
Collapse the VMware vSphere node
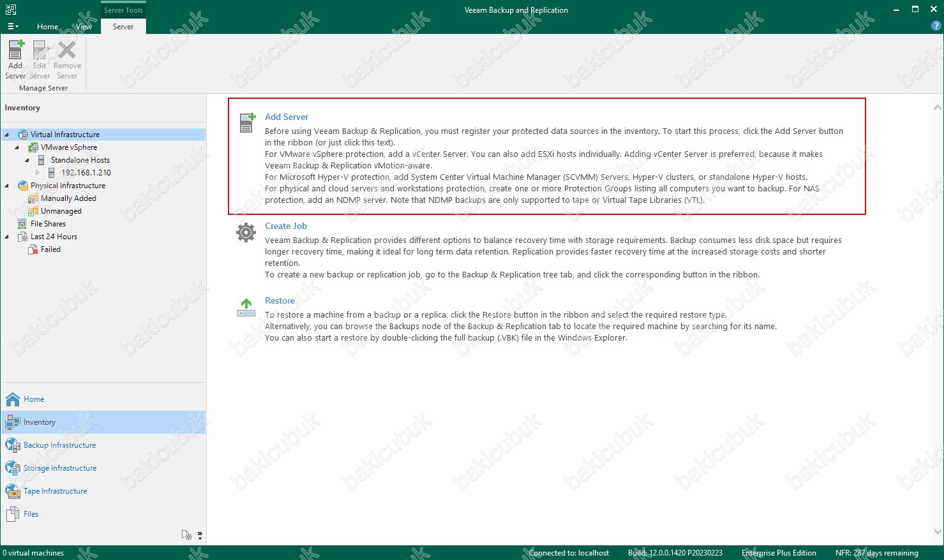point(17,147)
